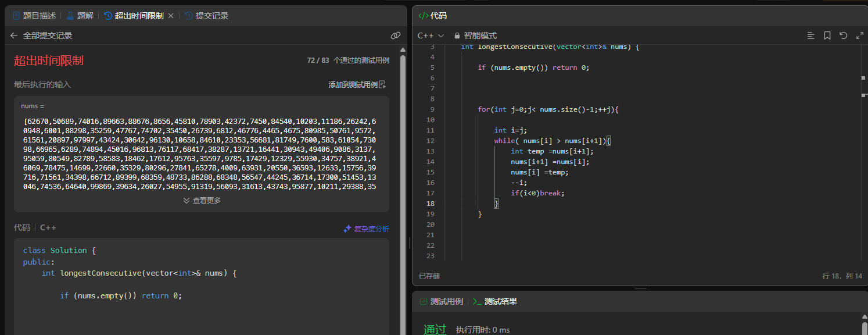The image size is (868, 335).
Task: Click the 行 18, 列 14 cursor position indicator
Action: [x=842, y=276]
